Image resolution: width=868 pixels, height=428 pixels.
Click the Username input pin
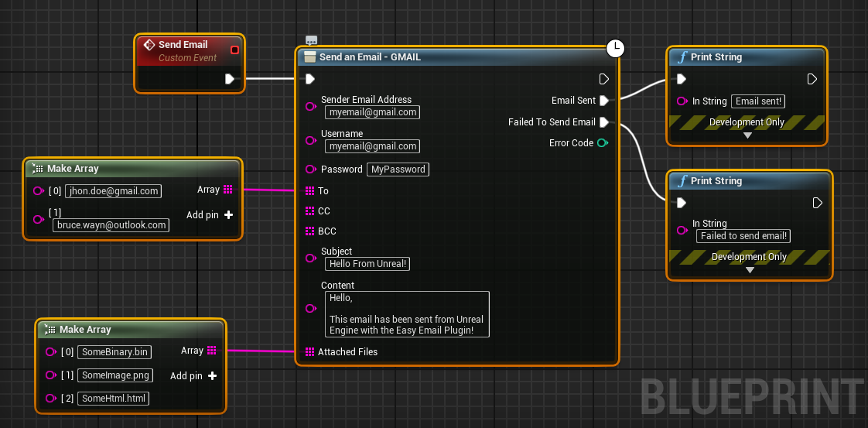click(311, 140)
